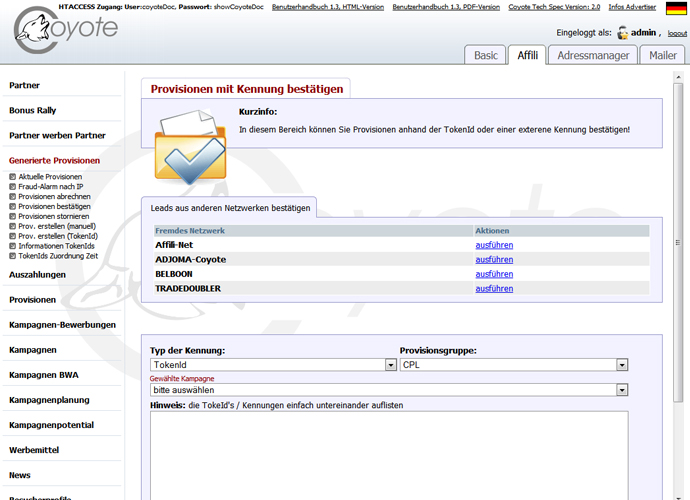This screenshot has width=690, height=500.
Task: Open Benutzerhandbuch 1.3 PDF-Version link
Action: point(446,7)
